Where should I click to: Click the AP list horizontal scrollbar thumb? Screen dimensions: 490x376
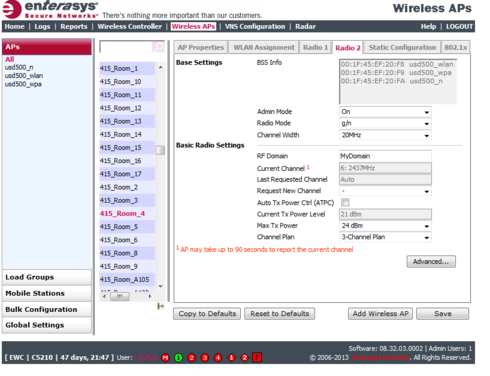[x=120, y=296]
